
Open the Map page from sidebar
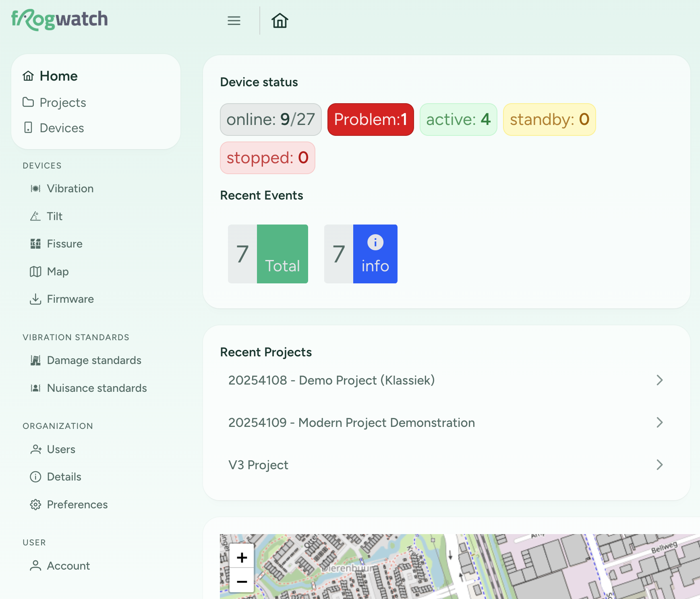point(58,272)
